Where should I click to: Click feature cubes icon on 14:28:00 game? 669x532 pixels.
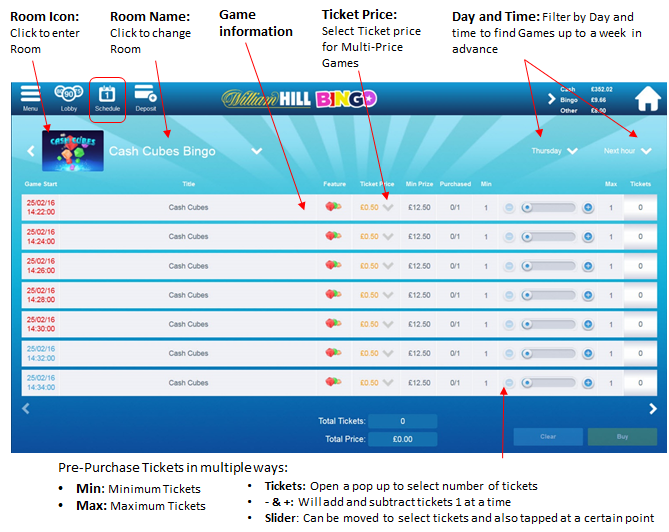click(333, 294)
